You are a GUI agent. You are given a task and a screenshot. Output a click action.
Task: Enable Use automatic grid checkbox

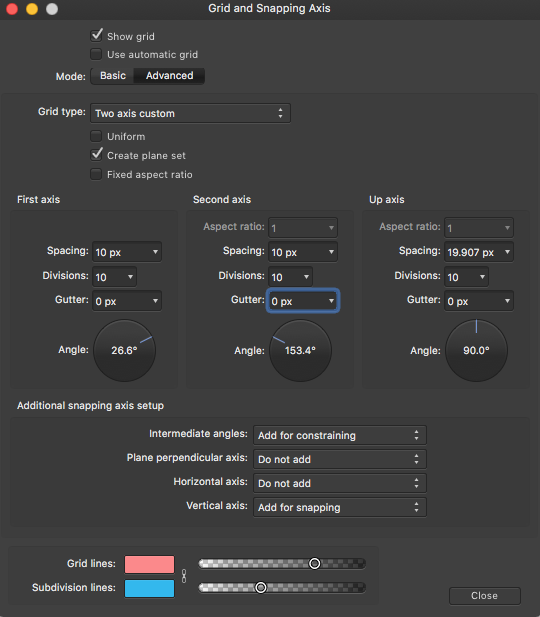point(96,54)
